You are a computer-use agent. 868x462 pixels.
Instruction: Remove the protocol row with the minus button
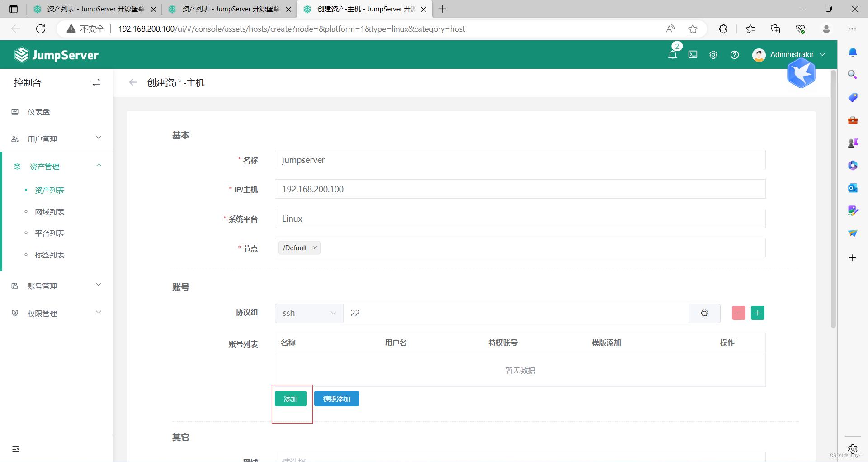739,313
